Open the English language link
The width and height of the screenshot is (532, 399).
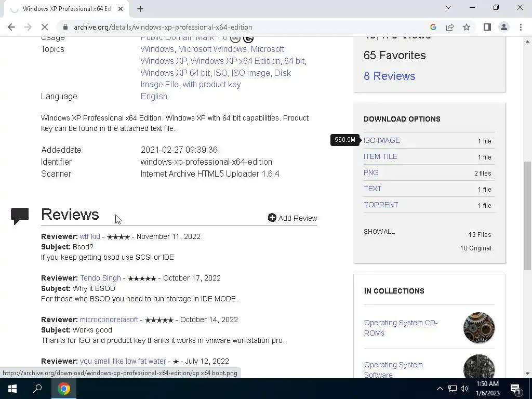click(154, 96)
